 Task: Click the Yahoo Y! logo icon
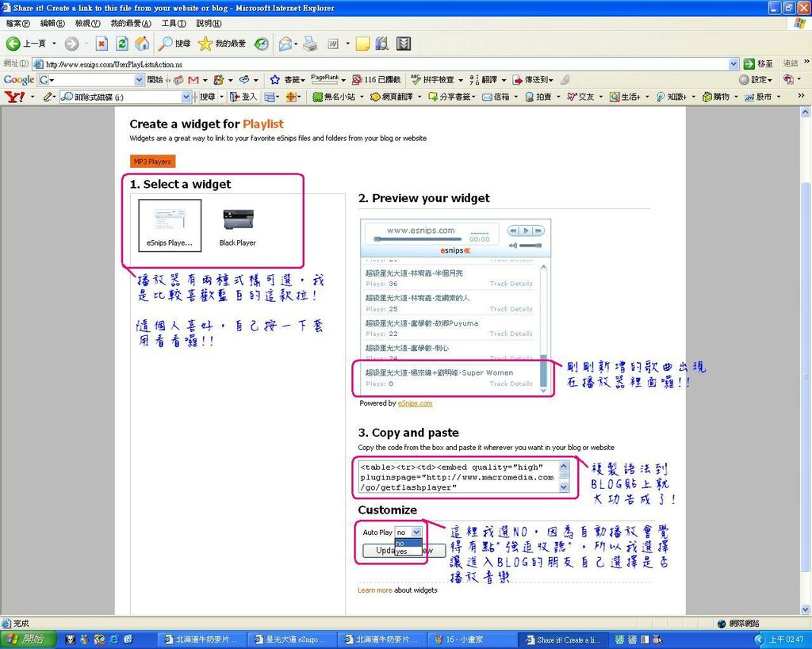tap(14, 97)
